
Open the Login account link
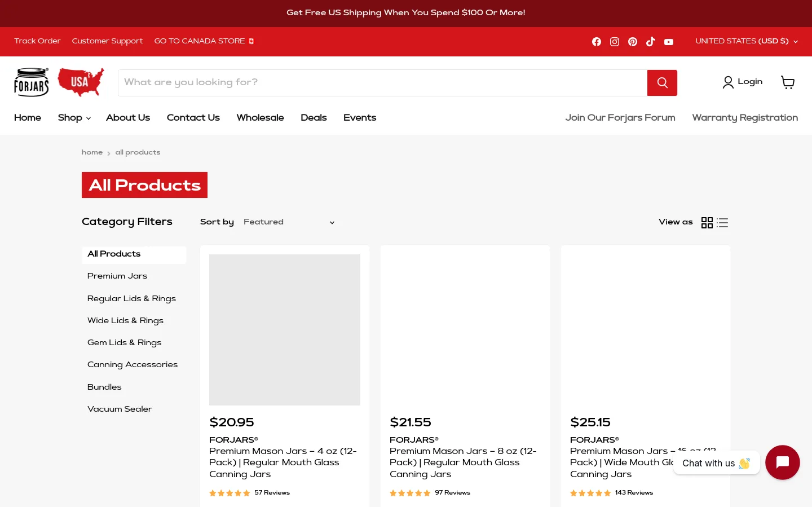pos(742,82)
